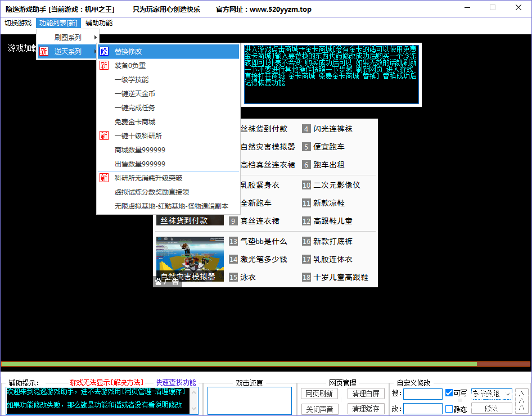Click the 网页刷新 button

click(319, 394)
